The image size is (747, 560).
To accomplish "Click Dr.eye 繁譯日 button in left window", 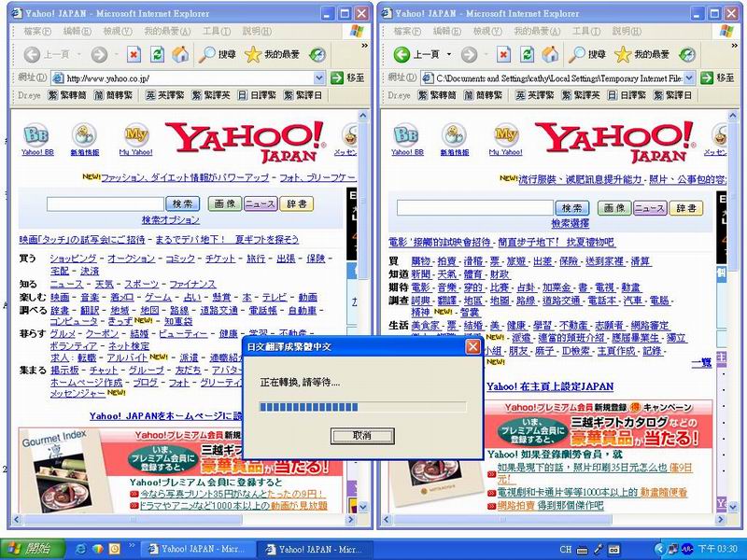I will point(303,95).
